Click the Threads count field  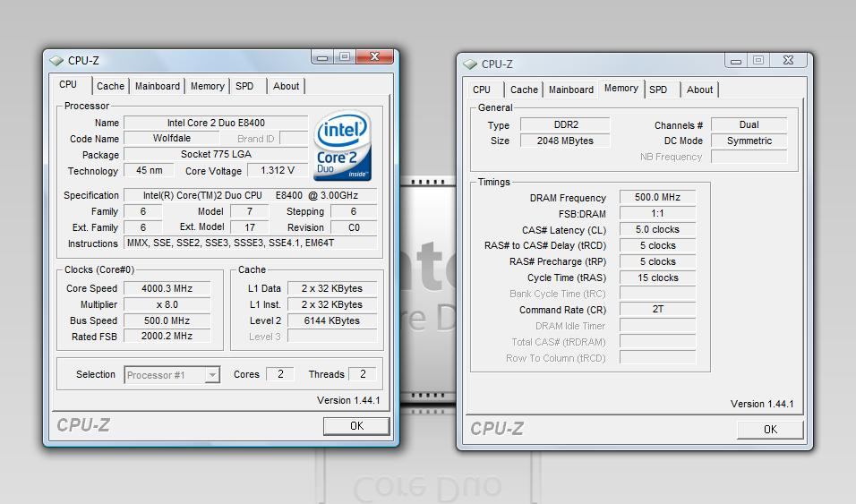point(363,374)
